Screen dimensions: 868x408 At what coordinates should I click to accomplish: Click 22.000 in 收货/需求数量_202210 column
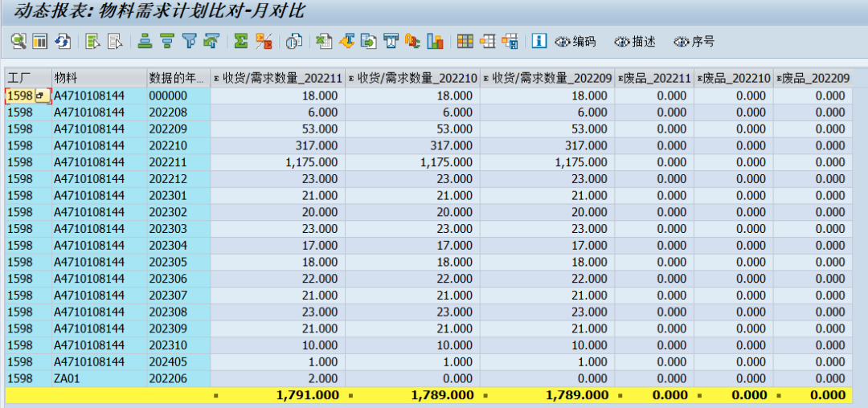click(x=412, y=279)
